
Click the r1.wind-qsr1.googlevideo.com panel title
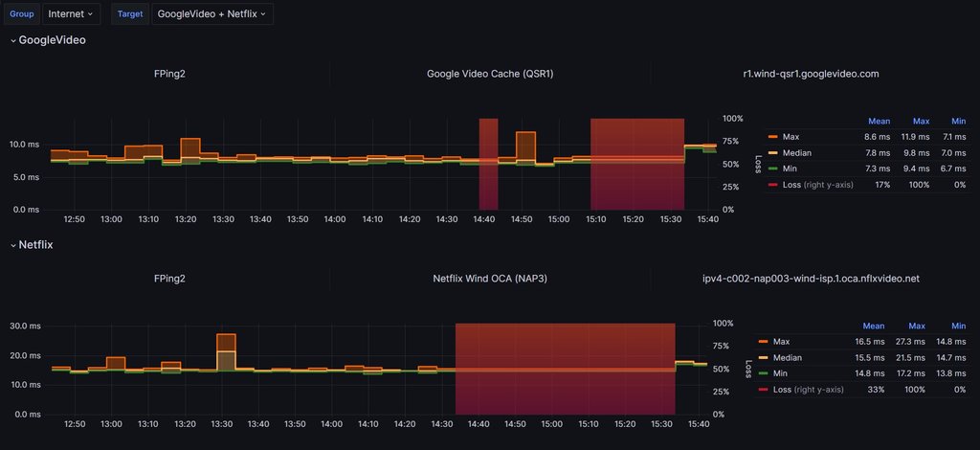[812, 74]
